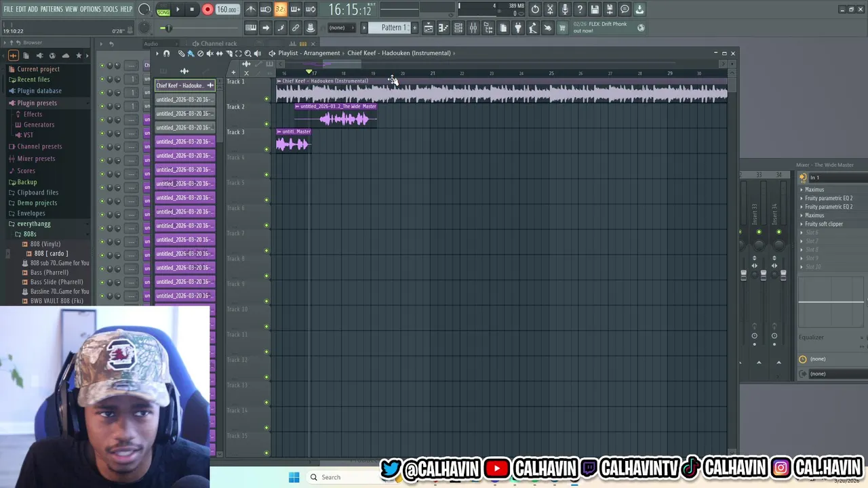This screenshot has height=488, width=868.
Task: Select the pencil draw tool in Playlist
Action: 181,53
